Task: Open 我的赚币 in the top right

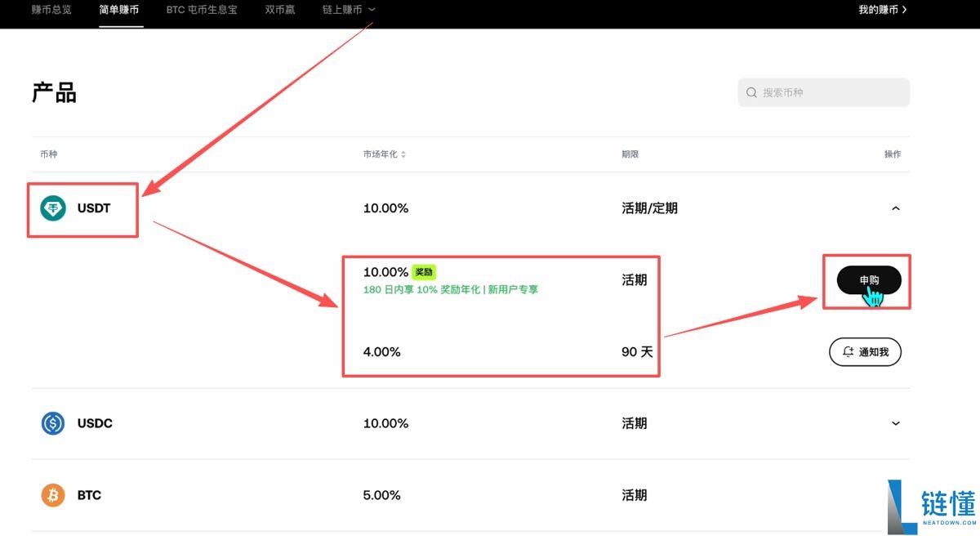Action: [x=882, y=10]
